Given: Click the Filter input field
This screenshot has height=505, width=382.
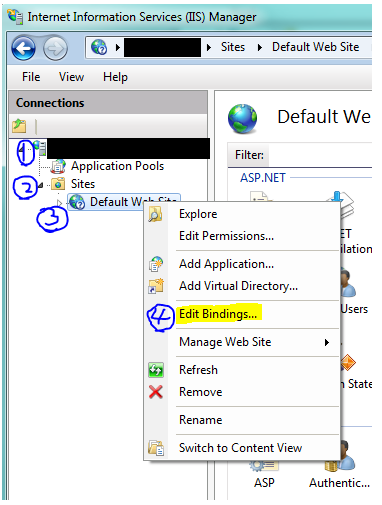Looking at the screenshot, I should tap(320, 155).
